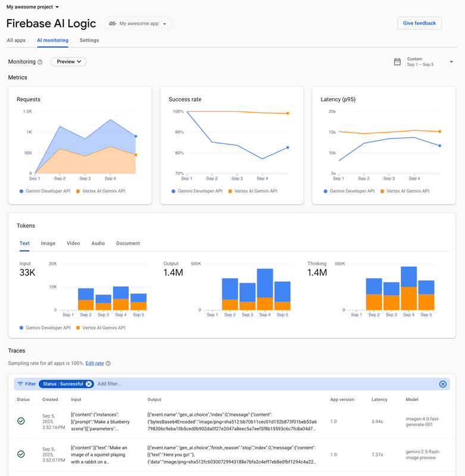
Task: Click Vertex AI Gemini API legend in Latency chart
Action: [x=405, y=191]
